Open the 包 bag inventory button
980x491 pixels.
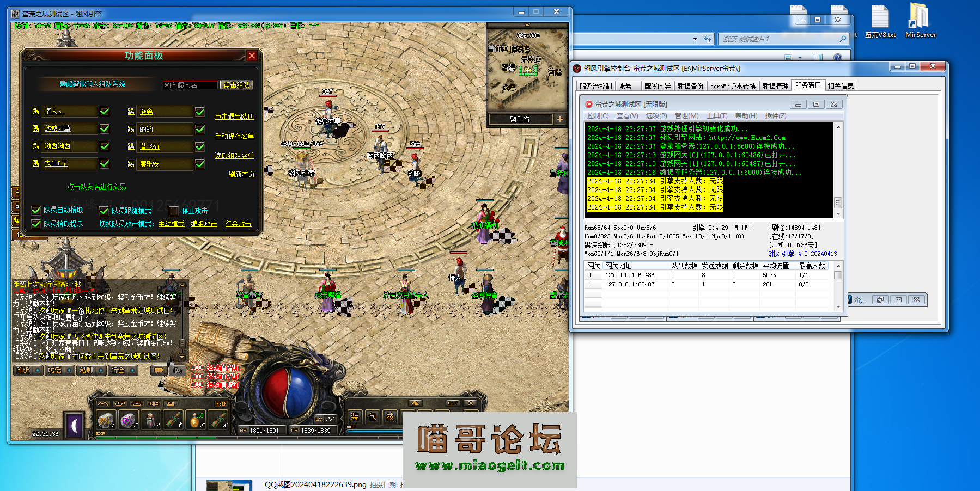point(373,416)
